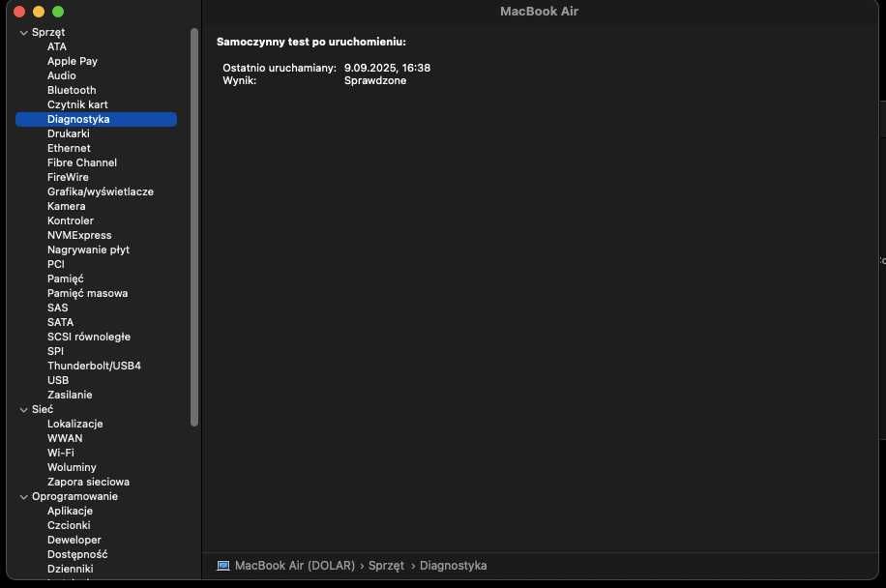Image resolution: width=886 pixels, height=588 pixels.
Task: Select the highlighted Diagnostyka row
Action: point(96,119)
